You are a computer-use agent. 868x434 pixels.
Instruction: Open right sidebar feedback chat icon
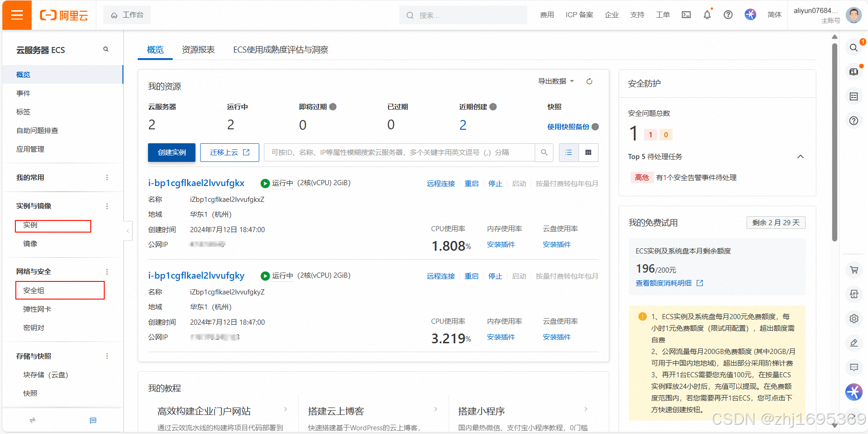[854, 367]
